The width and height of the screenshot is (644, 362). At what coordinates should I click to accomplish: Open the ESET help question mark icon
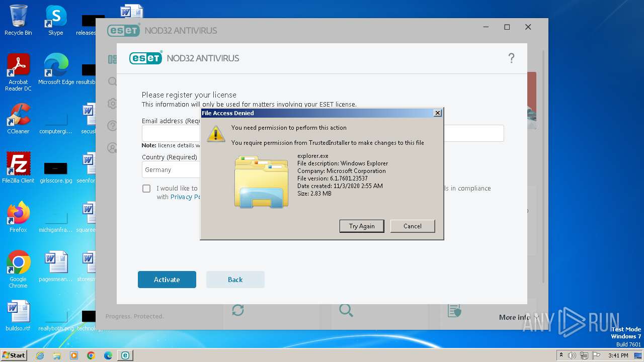511,58
